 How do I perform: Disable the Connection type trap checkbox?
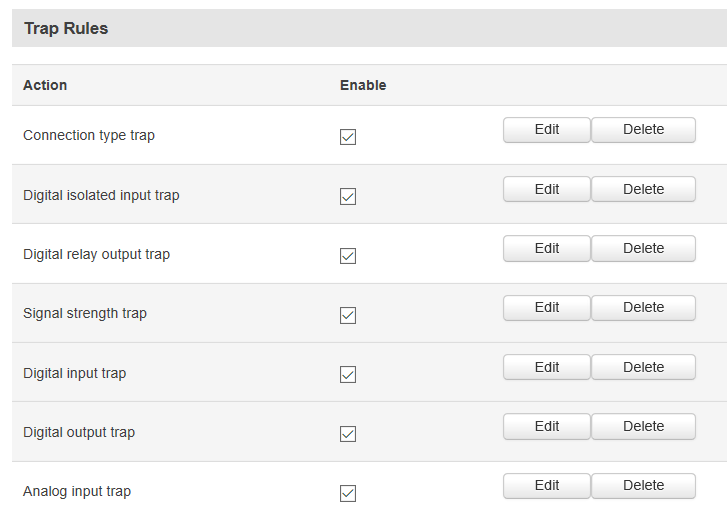coord(348,137)
